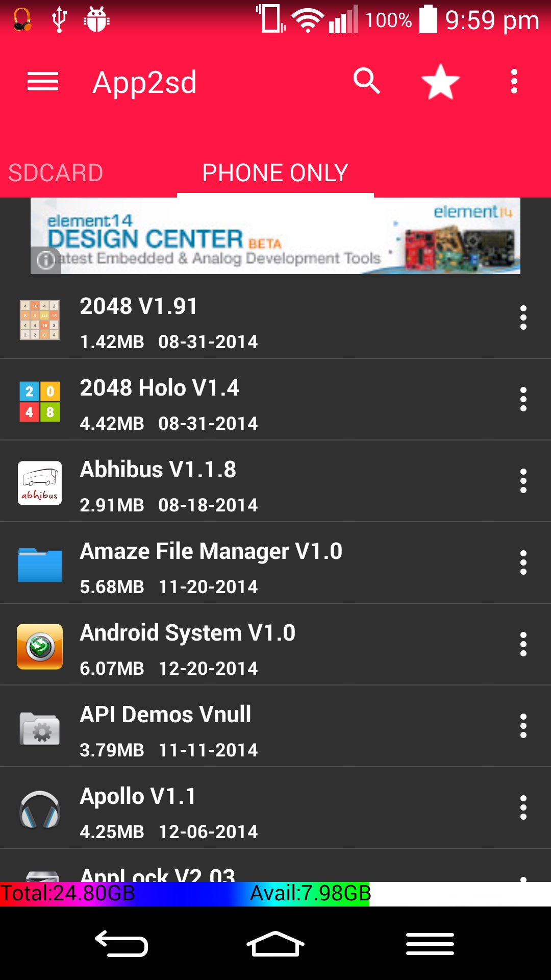Viewport: 551px width, 980px height.
Task: Tap the Android menu navigation button
Action: tap(430, 943)
